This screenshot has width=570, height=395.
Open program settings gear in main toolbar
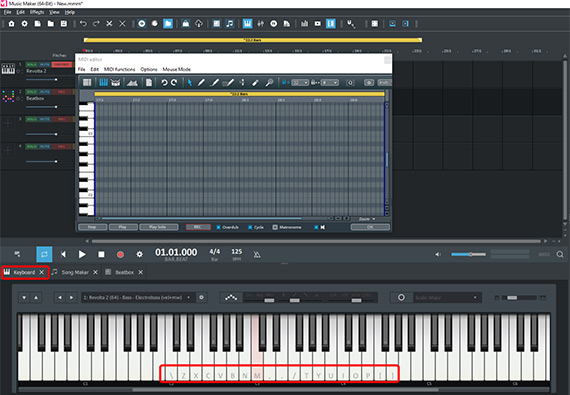pos(24,24)
